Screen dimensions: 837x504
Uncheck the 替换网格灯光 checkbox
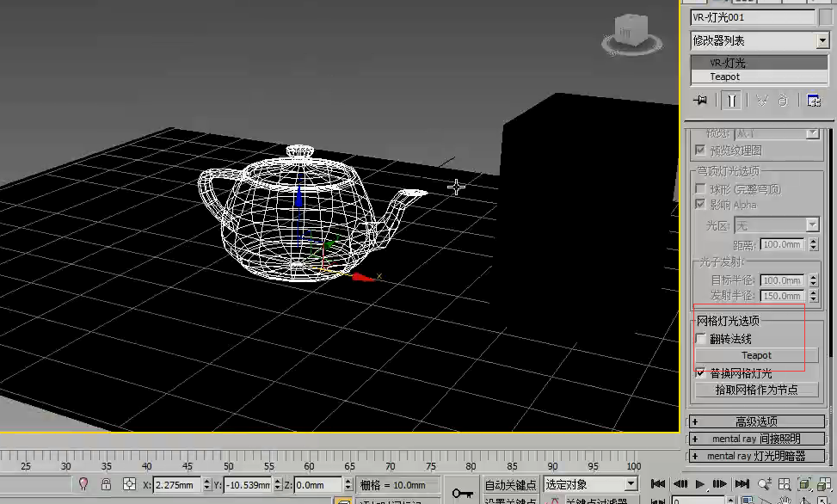tap(700, 373)
